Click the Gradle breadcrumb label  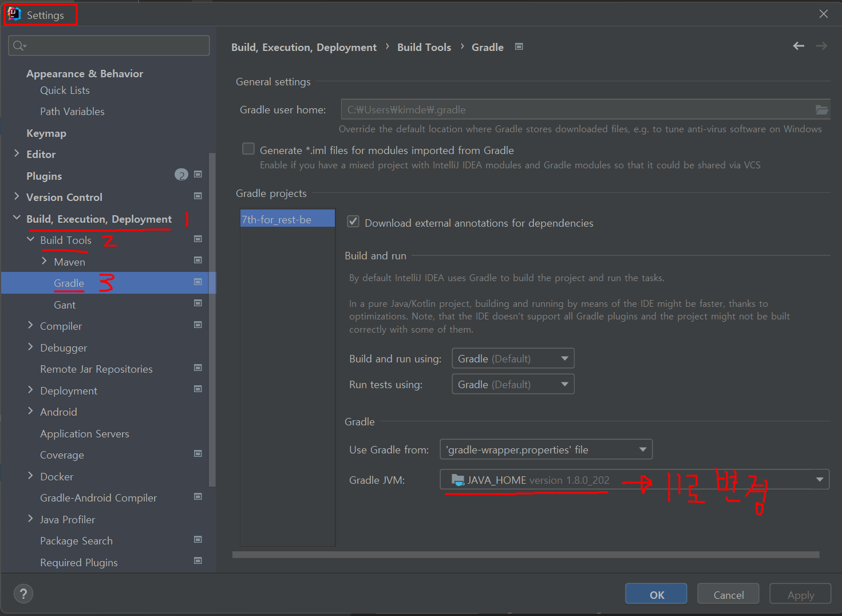488,48
